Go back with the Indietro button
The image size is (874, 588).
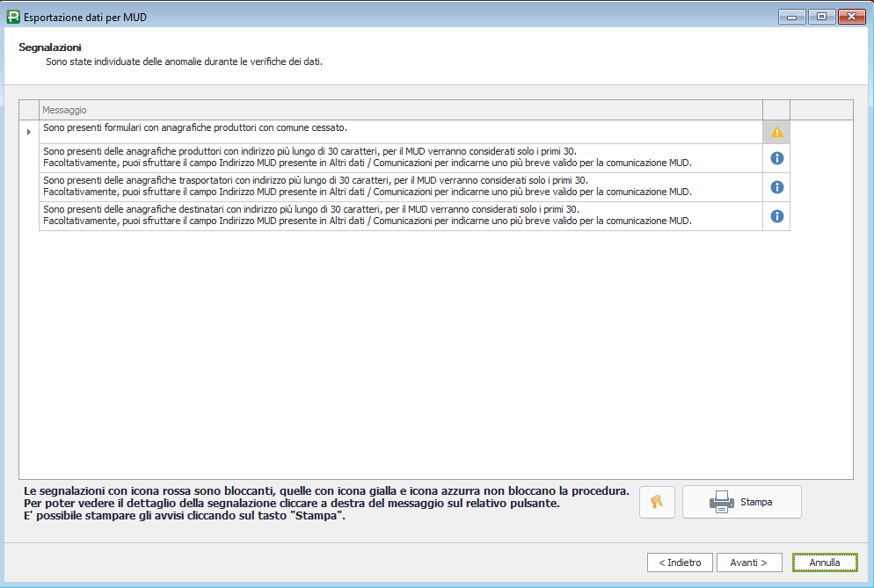point(680,563)
